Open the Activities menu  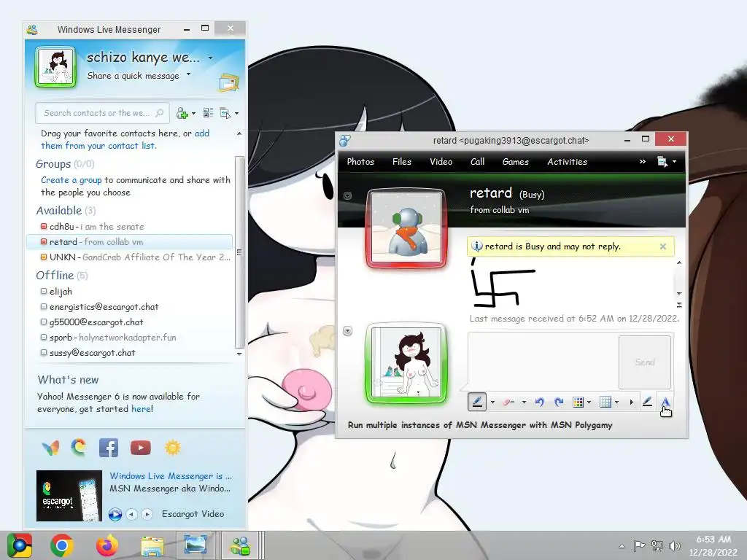pos(567,162)
